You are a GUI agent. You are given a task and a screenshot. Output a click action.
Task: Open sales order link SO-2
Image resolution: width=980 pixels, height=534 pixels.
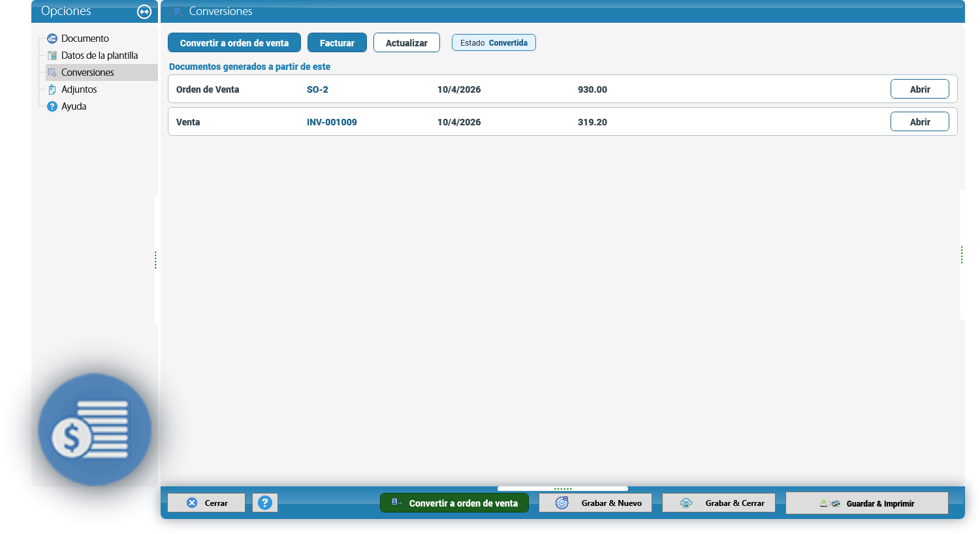tap(317, 89)
